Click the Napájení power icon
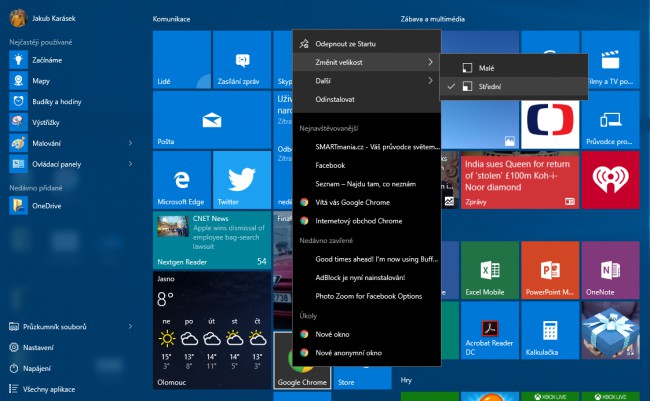This screenshot has width=650, height=401. [x=14, y=368]
